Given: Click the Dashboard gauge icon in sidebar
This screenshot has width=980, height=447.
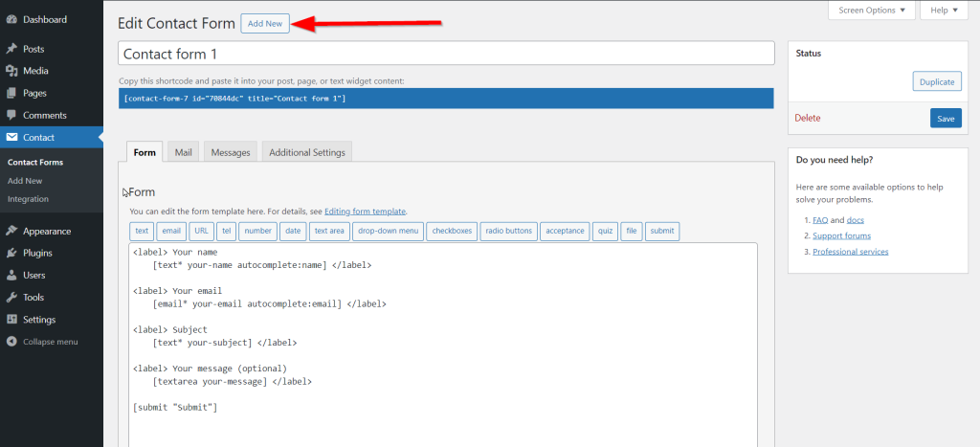Looking at the screenshot, I should coord(11,19).
